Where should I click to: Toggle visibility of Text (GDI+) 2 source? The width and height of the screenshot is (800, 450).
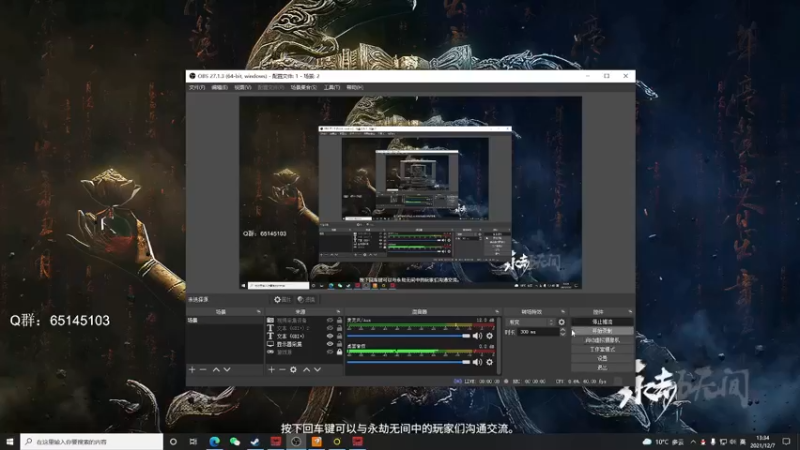(x=330, y=328)
